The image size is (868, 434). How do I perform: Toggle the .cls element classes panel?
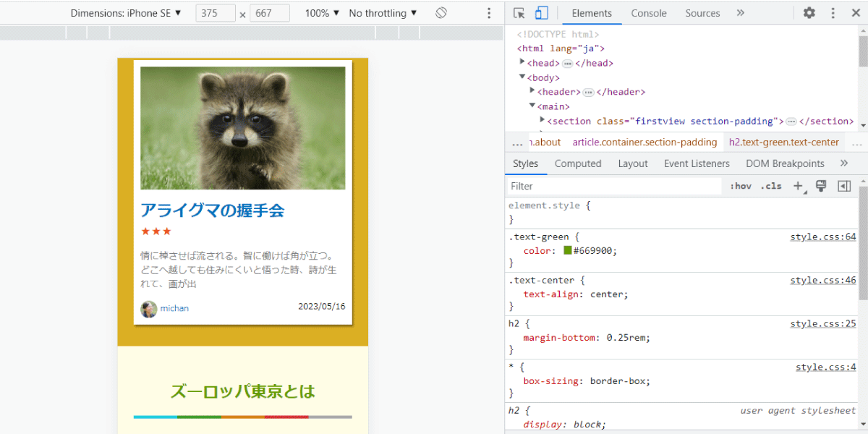click(771, 186)
